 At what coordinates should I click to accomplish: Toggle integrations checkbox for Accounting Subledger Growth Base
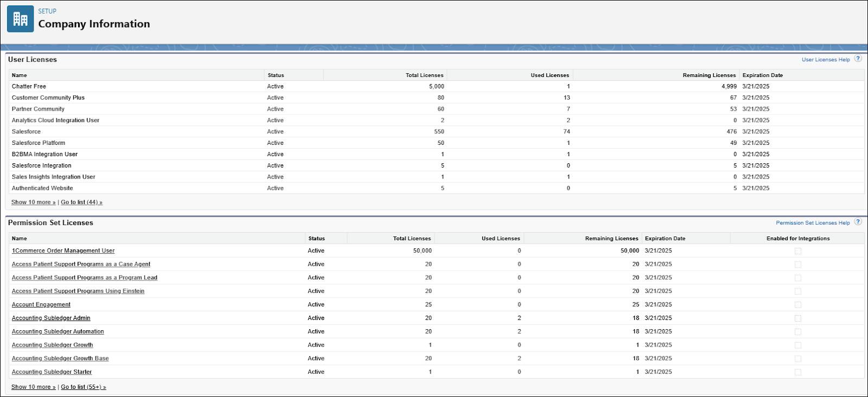point(798,358)
